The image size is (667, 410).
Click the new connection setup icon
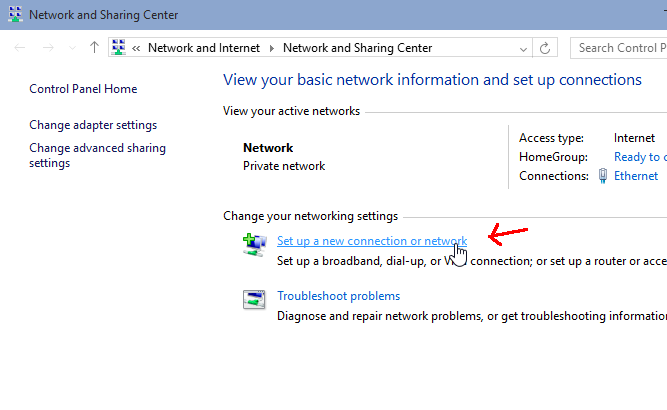pos(254,245)
